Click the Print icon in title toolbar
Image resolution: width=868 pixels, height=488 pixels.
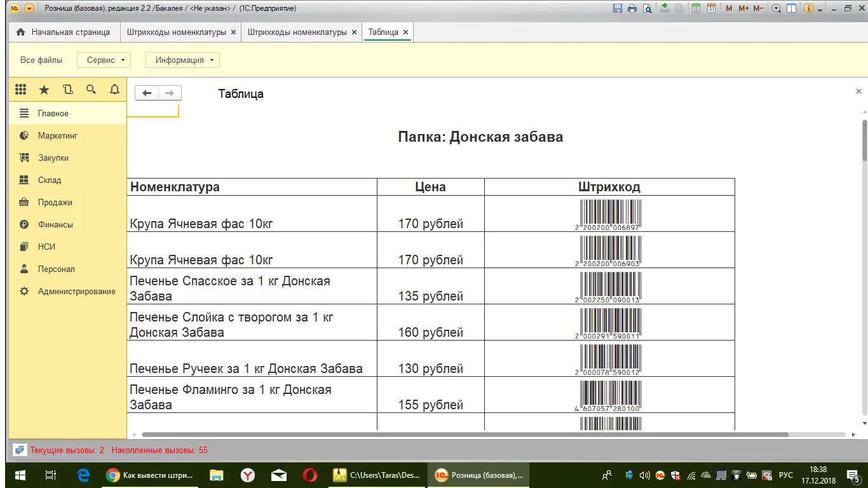point(632,8)
